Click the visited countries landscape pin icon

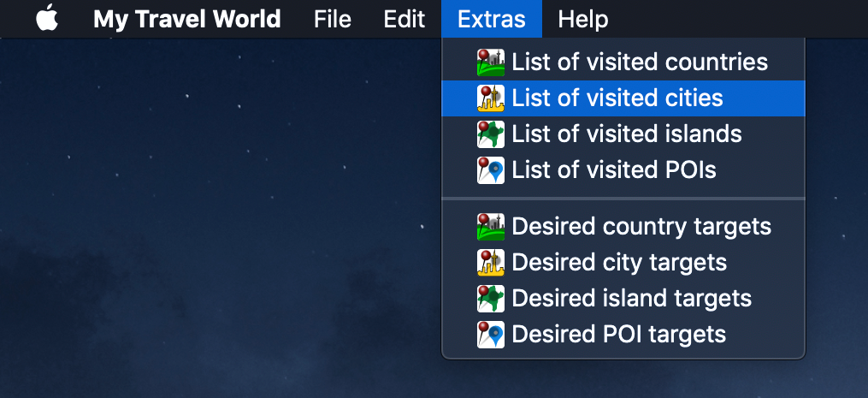(x=491, y=62)
